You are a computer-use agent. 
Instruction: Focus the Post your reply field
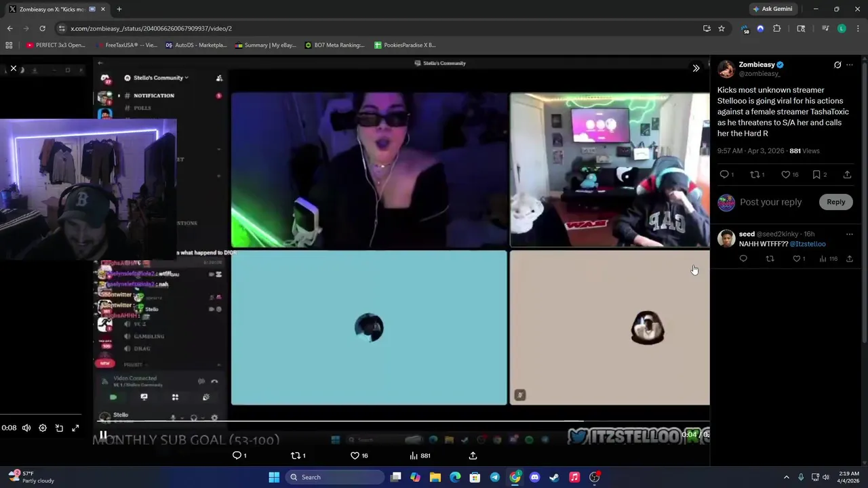click(770, 202)
